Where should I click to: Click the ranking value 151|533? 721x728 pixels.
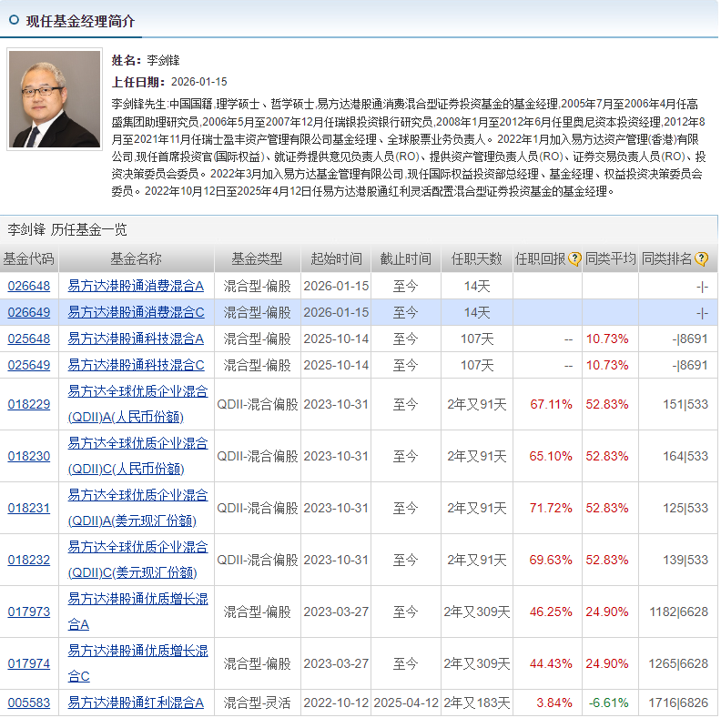(685, 404)
